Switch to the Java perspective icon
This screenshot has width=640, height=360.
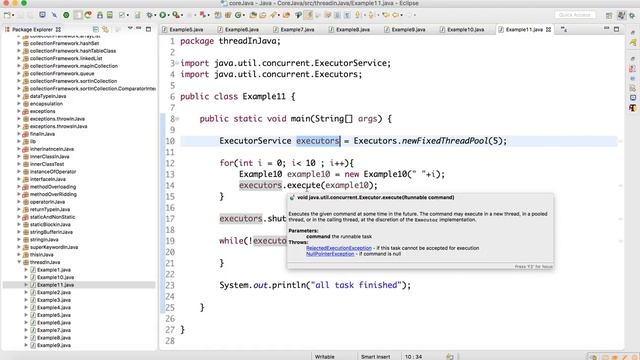[x=621, y=15]
